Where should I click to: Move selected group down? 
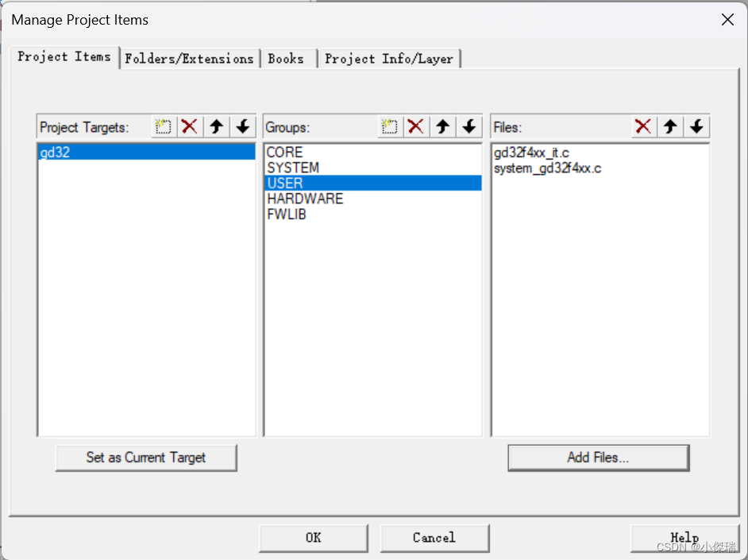click(x=469, y=127)
